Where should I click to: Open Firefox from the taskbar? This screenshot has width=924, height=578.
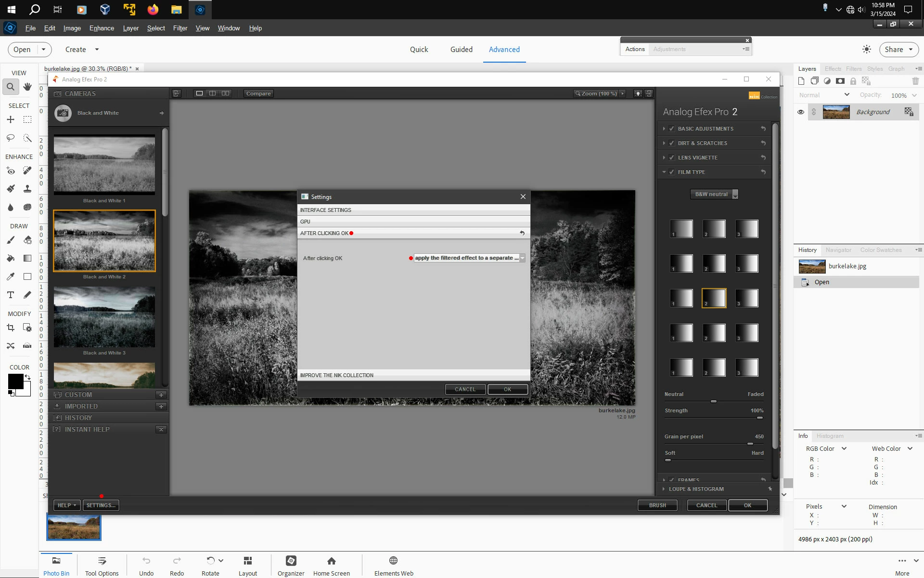point(153,10)
